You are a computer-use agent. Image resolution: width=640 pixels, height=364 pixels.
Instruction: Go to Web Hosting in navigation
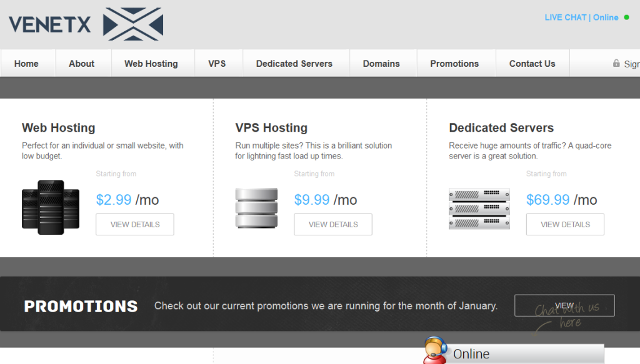tap(151, 64)
